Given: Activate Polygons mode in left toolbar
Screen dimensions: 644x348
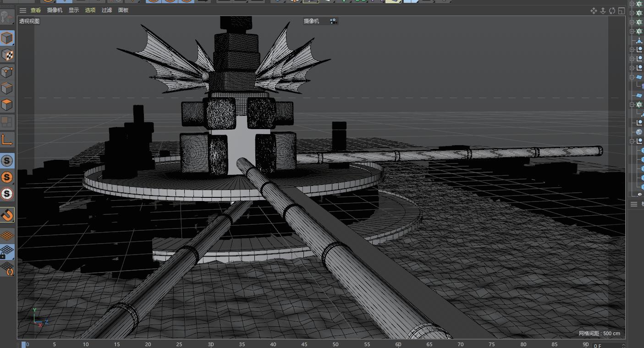Looking at the screenshot, I should 7,105.
